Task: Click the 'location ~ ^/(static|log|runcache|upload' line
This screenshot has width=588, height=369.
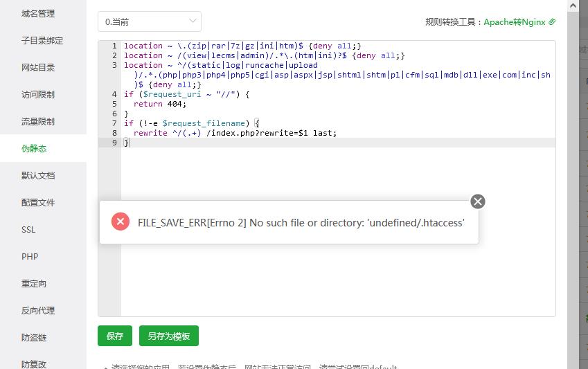Action: (x=221, y=65)
